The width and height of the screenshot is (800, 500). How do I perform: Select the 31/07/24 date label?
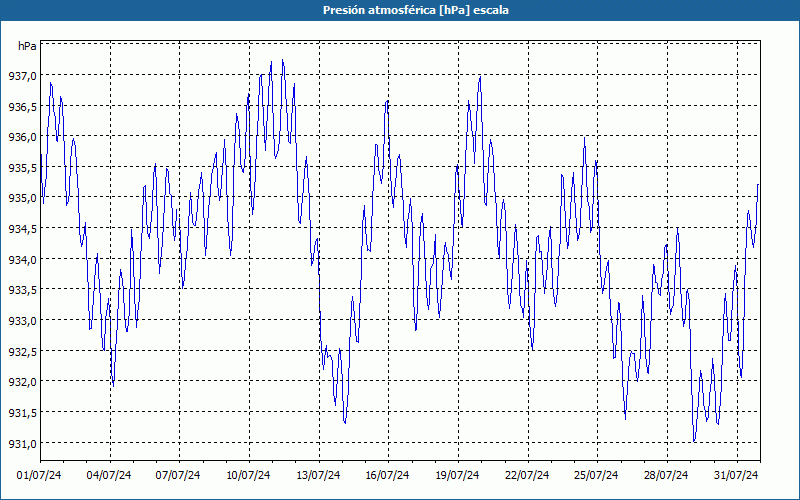[x=736, y=475]
